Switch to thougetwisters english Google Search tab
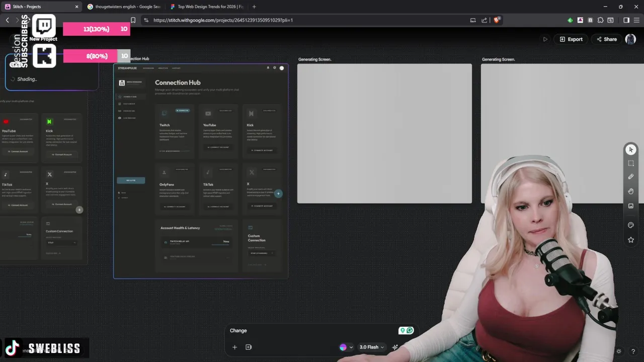 click(125, 7)
